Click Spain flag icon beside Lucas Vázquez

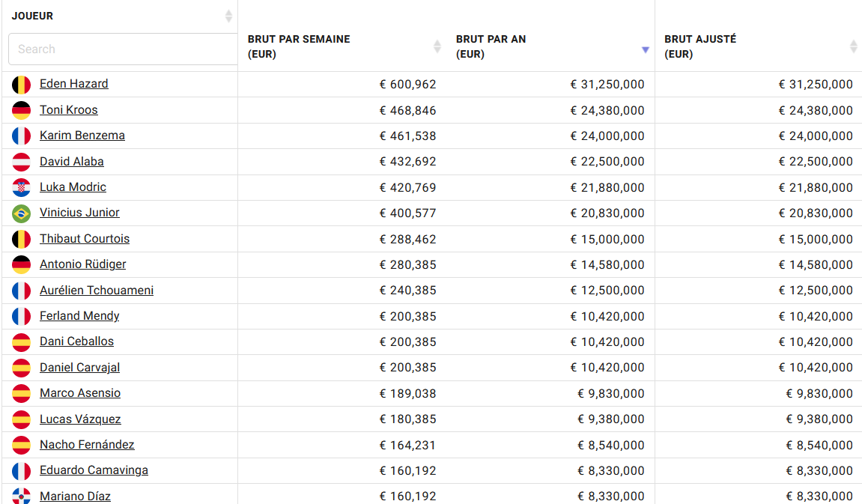[x=22, y=419]
